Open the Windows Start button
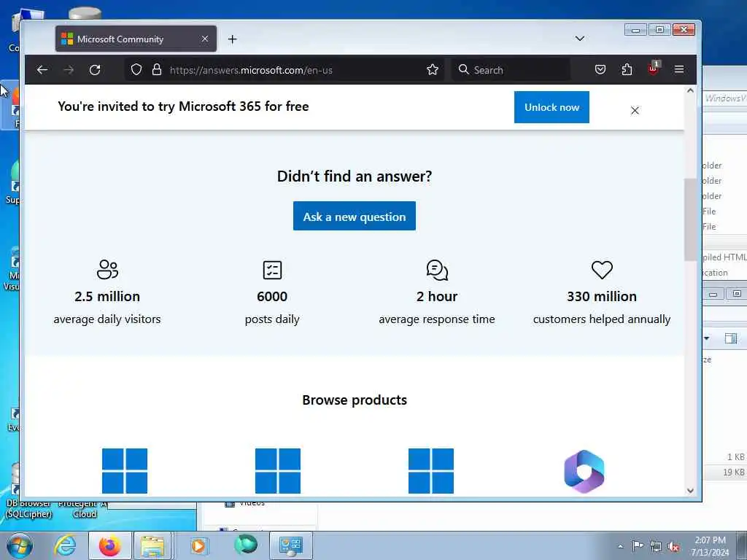Screen dimensions: 747x560 20,546
